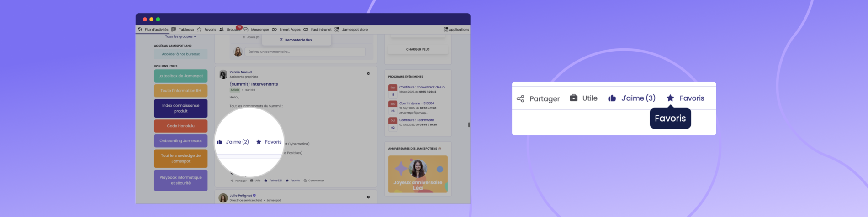The height and width of the screenshot is (217, 868).
Task: Click the verified badge beside Julie Petignat
Action: coord(254,196)
